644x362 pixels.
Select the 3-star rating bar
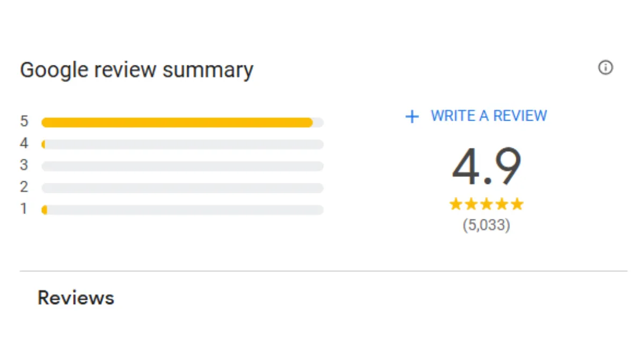point(182,166)
